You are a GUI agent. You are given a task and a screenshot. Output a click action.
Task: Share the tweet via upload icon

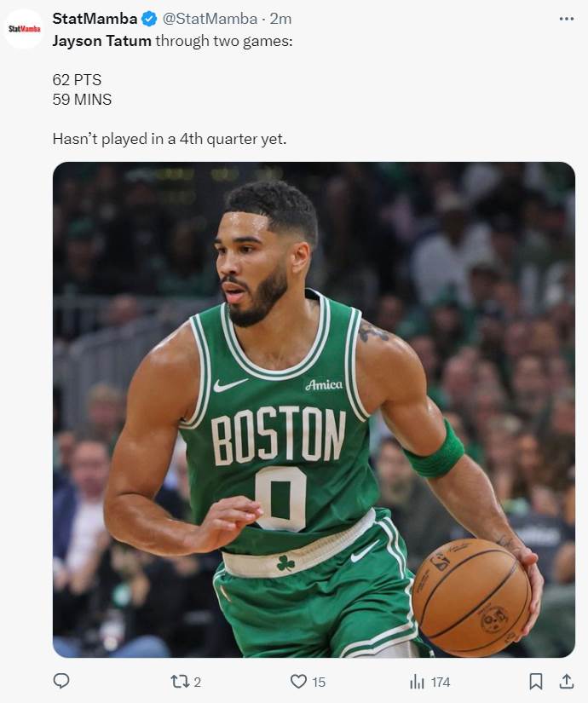567,682
